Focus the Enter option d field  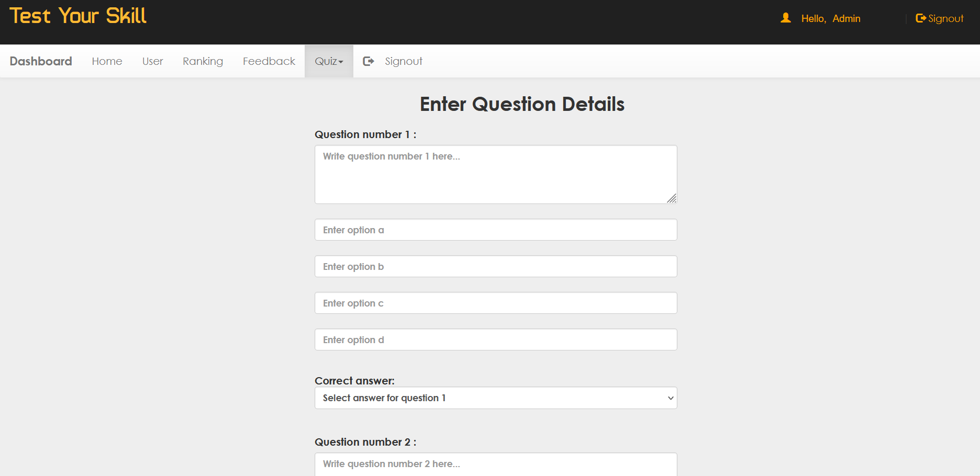tap(495, 340)
